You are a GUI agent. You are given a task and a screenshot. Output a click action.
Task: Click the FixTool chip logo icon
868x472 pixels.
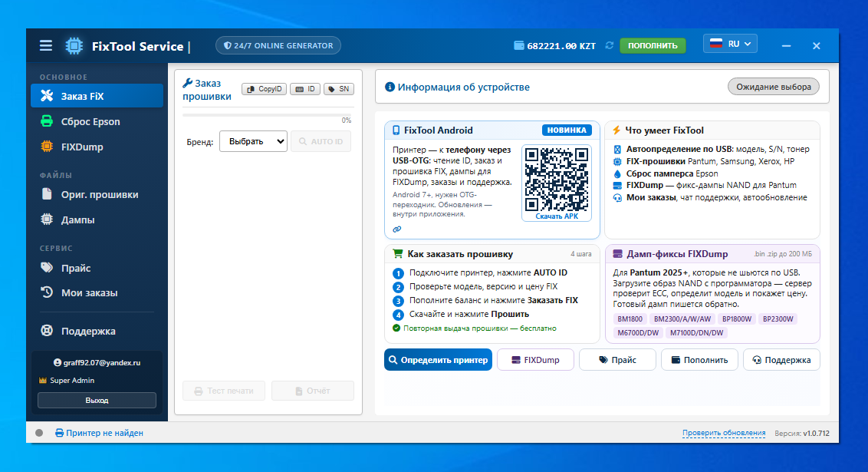coord(74,46)
